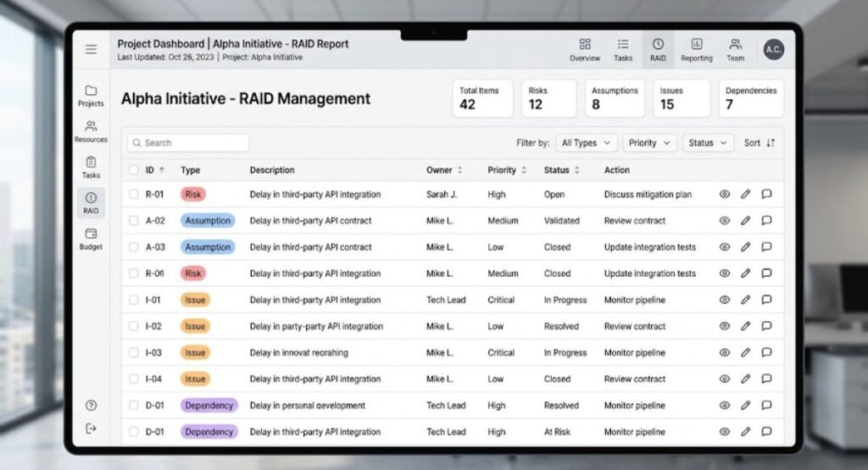Switch to the Overview tab
Screen dimensions: 868x470
click(x=585, y=50)
